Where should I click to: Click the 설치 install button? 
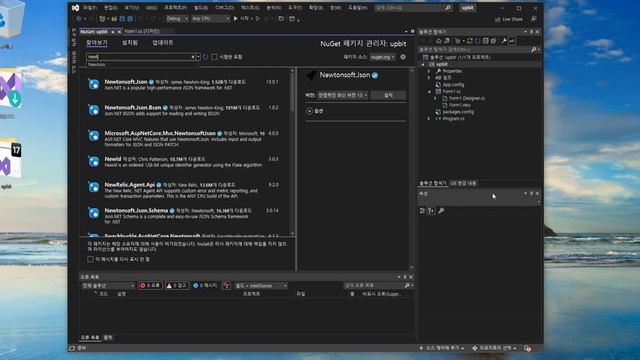pyautogui.click(x=388, y=95)
